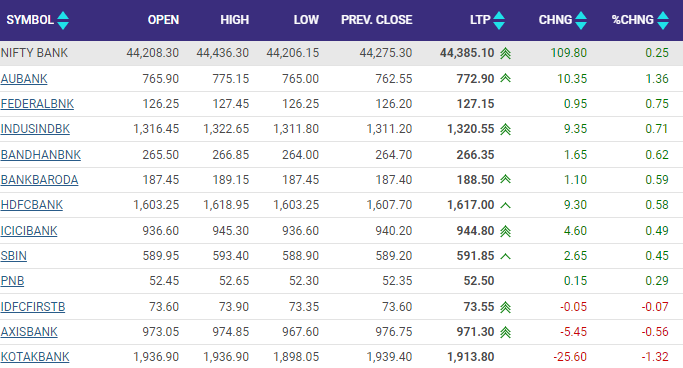Open the PNB stock link
683x368 pixels.
(x=12, y=281)
